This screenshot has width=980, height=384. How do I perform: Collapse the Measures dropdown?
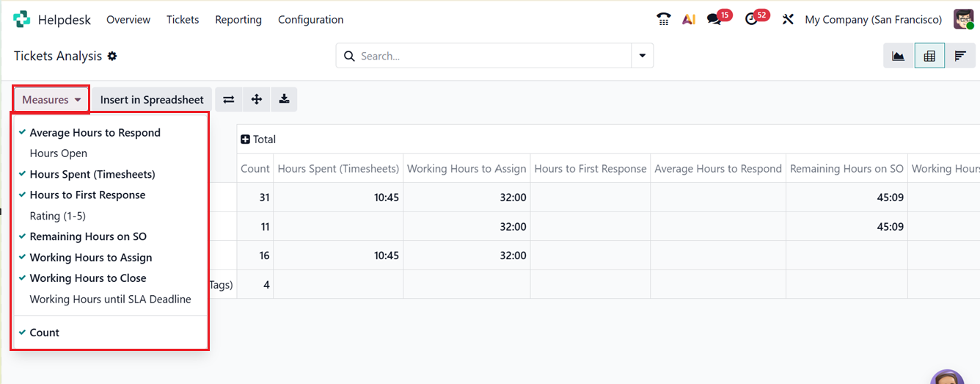point(51,100)
